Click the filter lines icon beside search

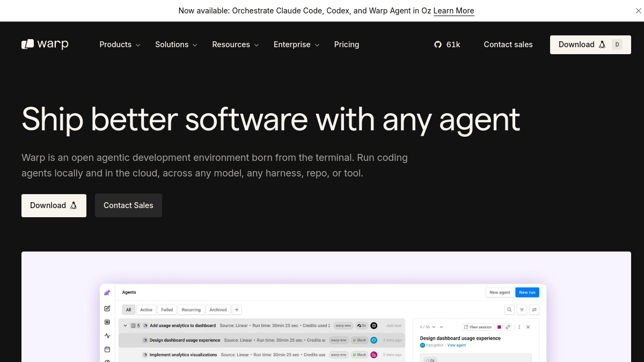click(522, 309)
